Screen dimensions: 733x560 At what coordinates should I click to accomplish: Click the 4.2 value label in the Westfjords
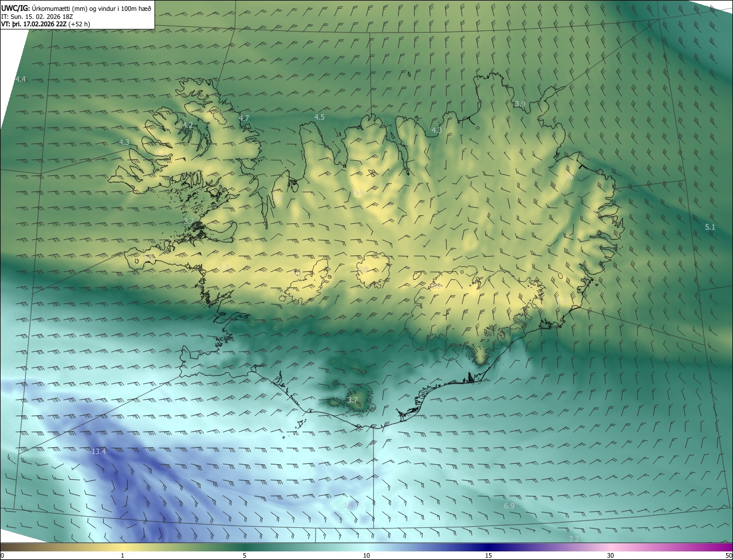pos(188,125)
